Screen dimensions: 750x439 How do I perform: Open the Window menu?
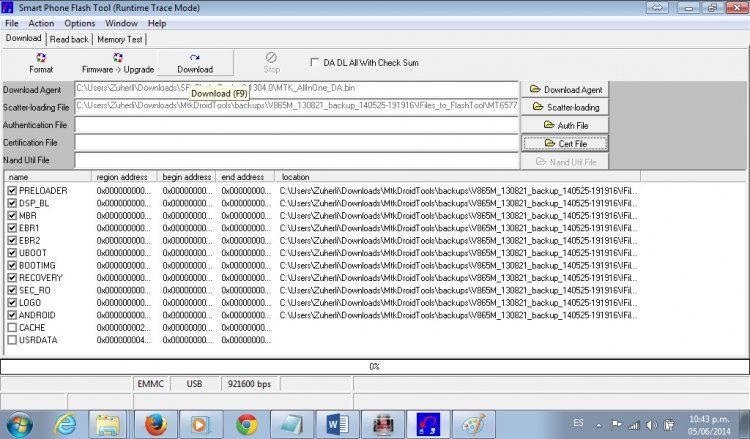click(x=121, y=23)
